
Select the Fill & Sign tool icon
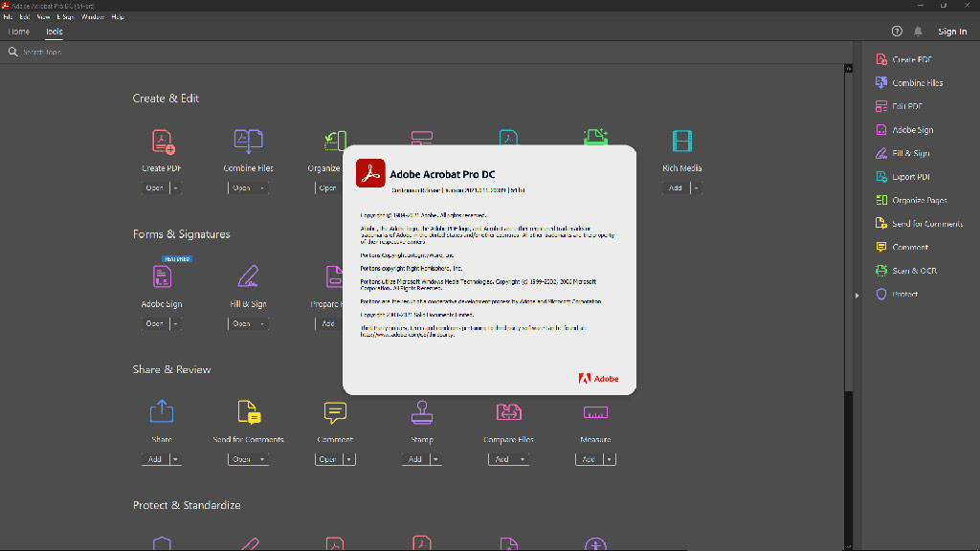click(248, 276)
